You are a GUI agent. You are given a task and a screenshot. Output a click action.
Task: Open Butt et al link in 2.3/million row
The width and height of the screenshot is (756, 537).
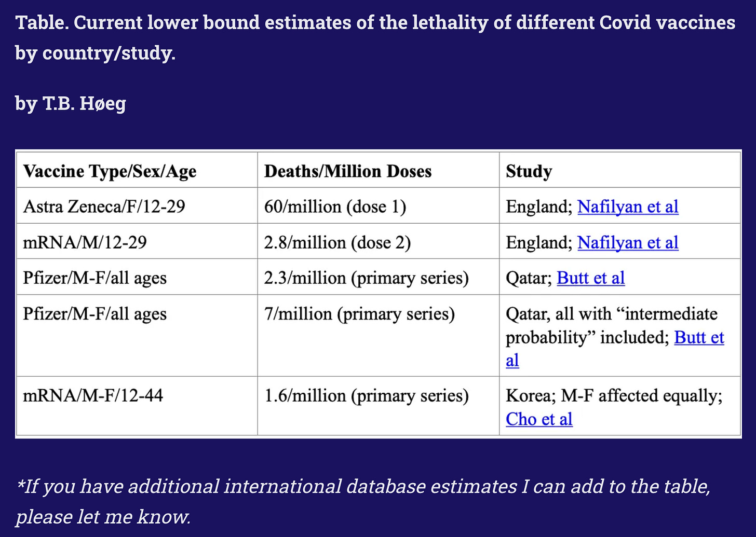(591, 278)
